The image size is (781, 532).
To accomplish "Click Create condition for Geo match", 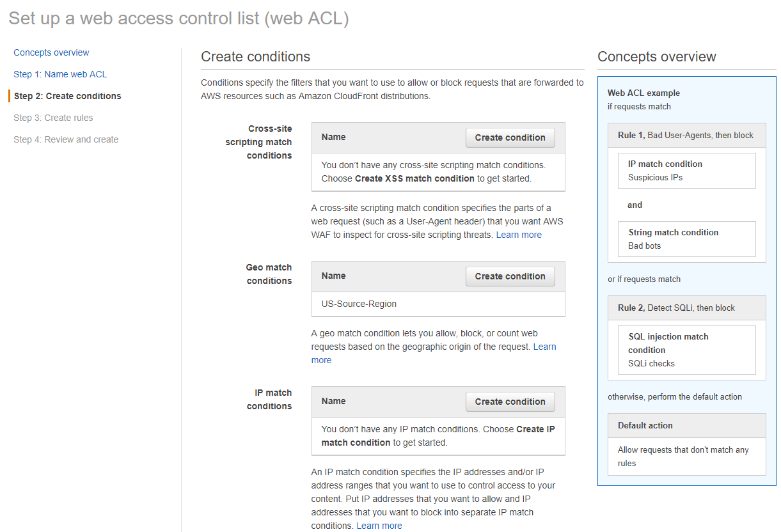I will pos(510,276).
